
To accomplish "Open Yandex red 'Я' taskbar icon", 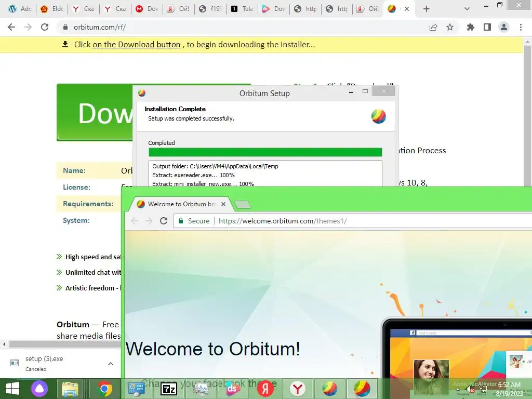I will click(x=265, y=389).
